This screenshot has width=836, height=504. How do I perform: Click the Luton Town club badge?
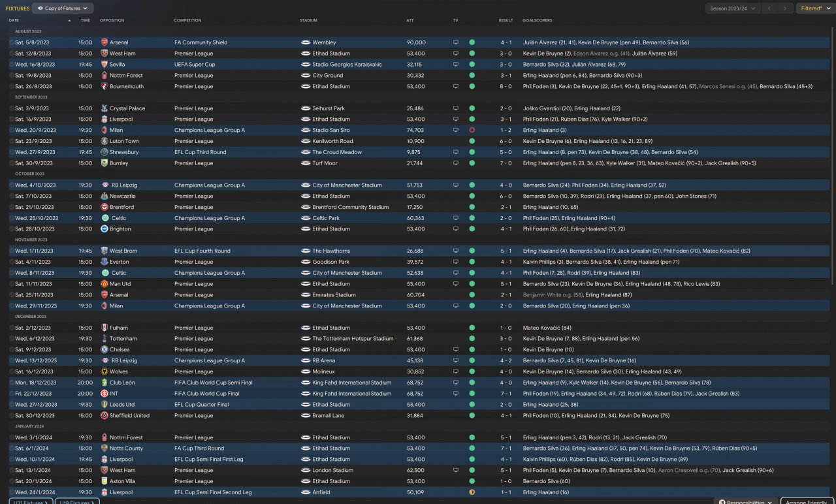point(104,141)
